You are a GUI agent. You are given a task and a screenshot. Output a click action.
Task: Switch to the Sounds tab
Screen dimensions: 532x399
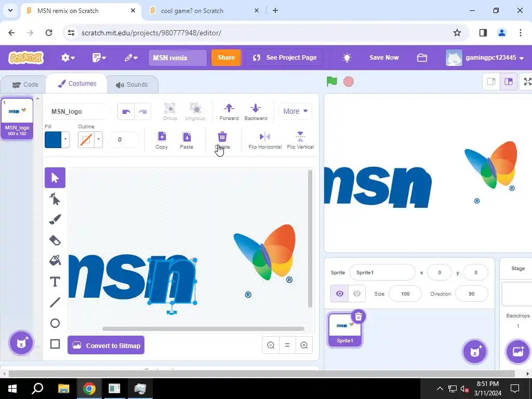(132, 85)
